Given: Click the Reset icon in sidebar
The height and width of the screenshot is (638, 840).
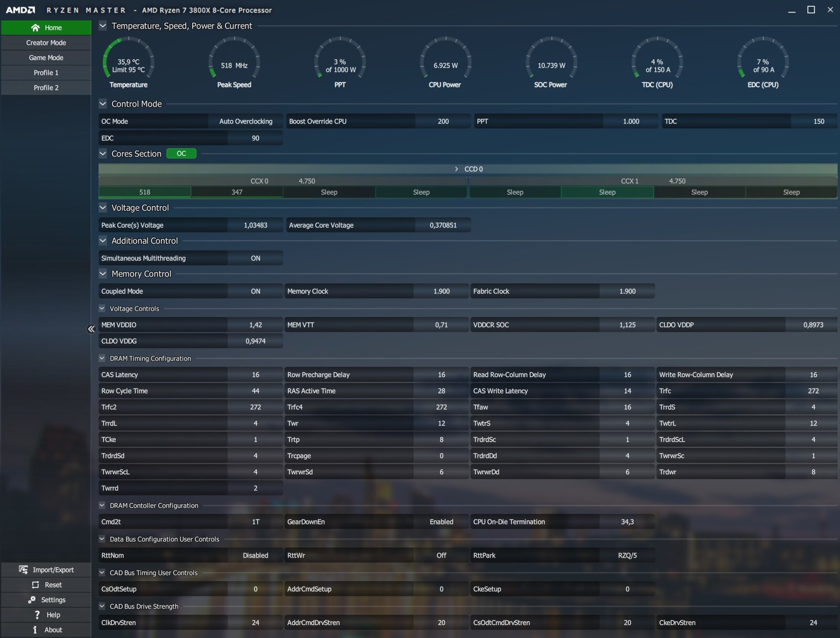Looking at the screenshot, I should click(x=35, y=584).
